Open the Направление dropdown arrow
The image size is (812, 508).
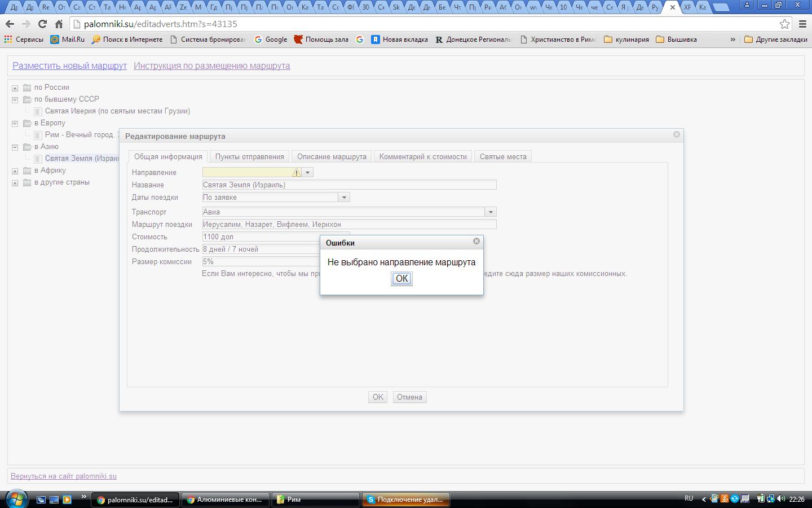pyautogui.click(x=308, y=173)
